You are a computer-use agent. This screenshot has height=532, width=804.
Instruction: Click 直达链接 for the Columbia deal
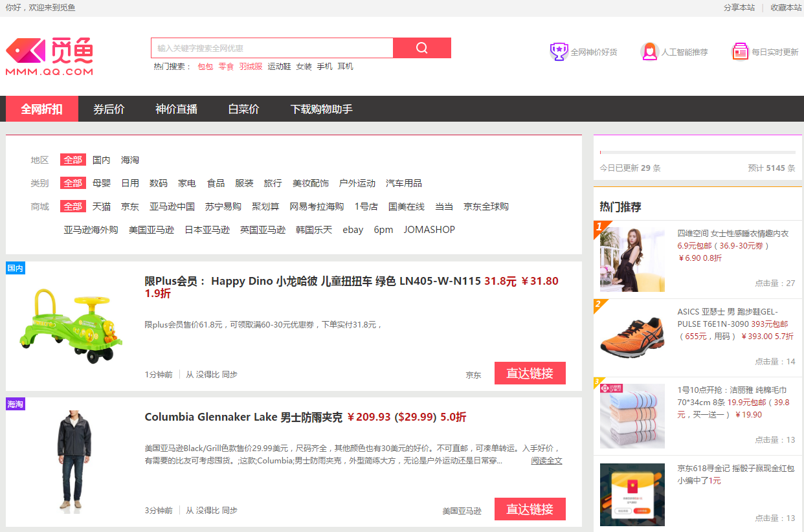coord(530,509)
